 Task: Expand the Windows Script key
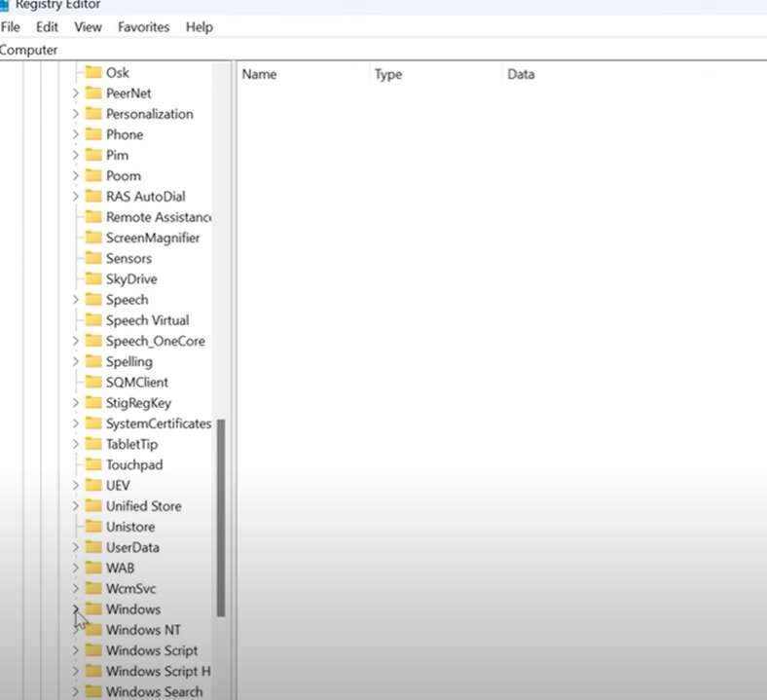click(x=75, y=650)
